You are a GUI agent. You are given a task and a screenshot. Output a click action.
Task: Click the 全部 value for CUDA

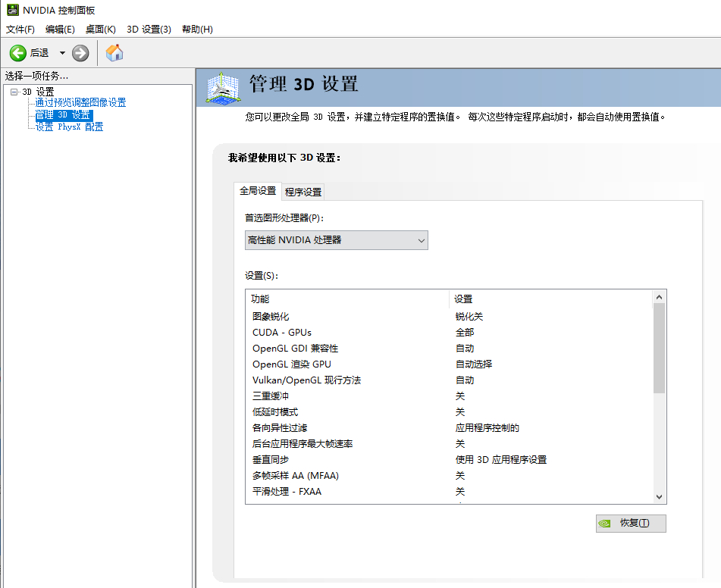(465, 333)
